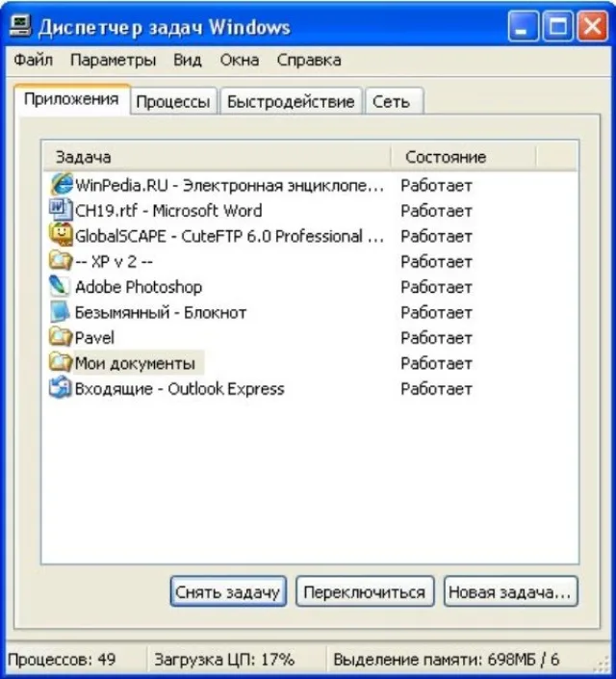Click the Word document icon for CH19.rtf
Screen dimensions: 616x679
[61, 211]
